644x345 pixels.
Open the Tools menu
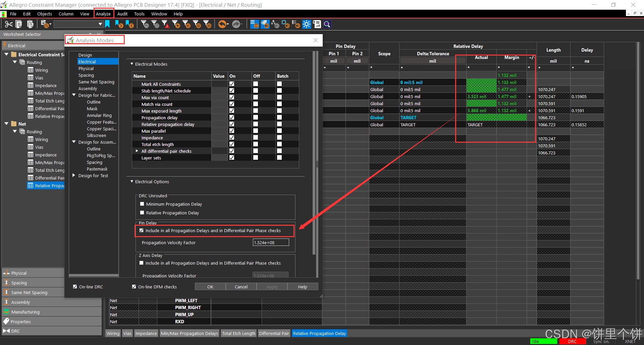click(x=139, y=14)
